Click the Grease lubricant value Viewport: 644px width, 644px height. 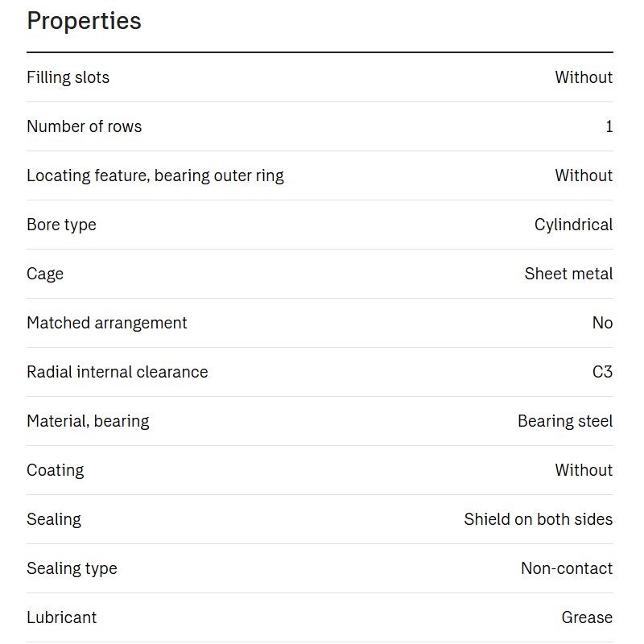click(x=587, y=617)
